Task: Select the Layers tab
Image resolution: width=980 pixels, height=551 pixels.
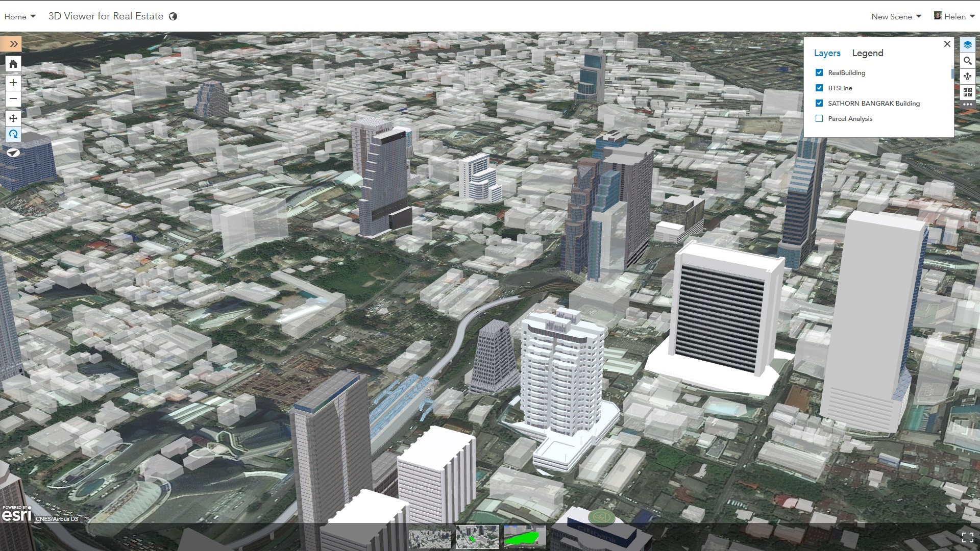Action: tap(827, 53)
